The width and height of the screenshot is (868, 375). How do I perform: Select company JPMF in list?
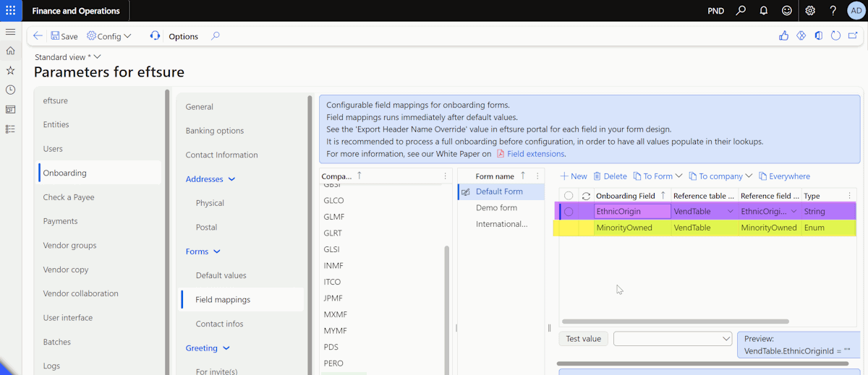(x=333, y=298)
